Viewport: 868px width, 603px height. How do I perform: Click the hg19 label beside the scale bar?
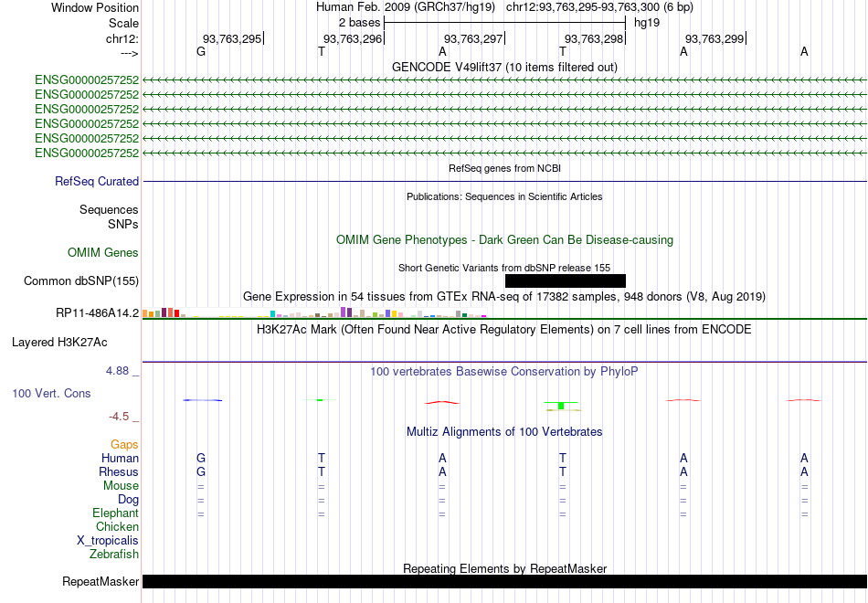(647, 23)
